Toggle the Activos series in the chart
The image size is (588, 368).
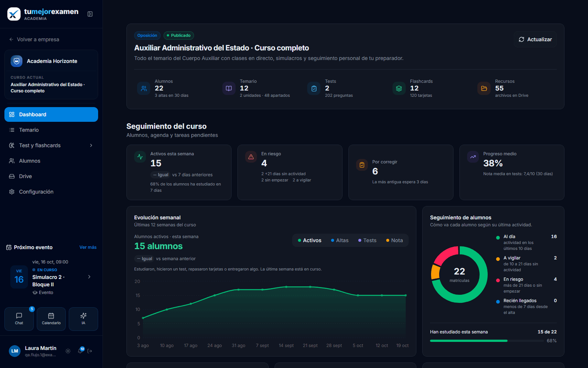click(x=309, y=240)
